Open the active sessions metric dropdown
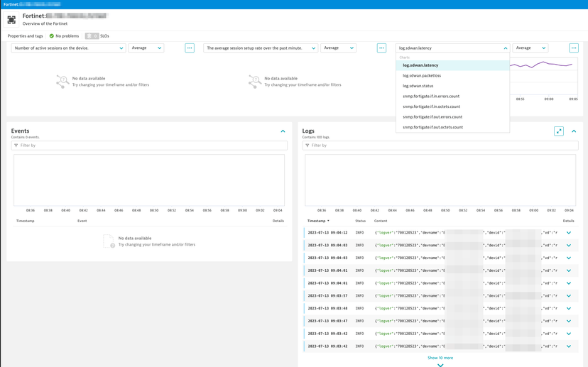Screen dimensions: 588x367 [x=68, y=48]
